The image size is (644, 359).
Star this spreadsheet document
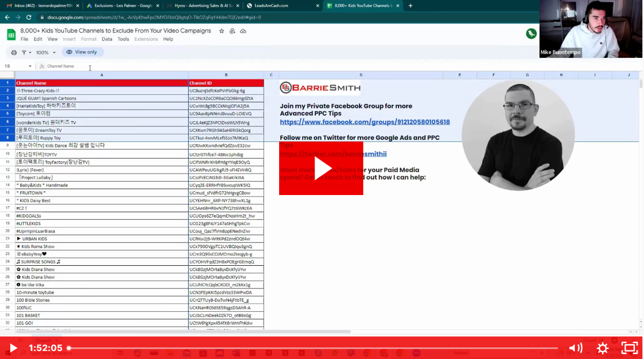pyautogui.click(x=222, y=31)
